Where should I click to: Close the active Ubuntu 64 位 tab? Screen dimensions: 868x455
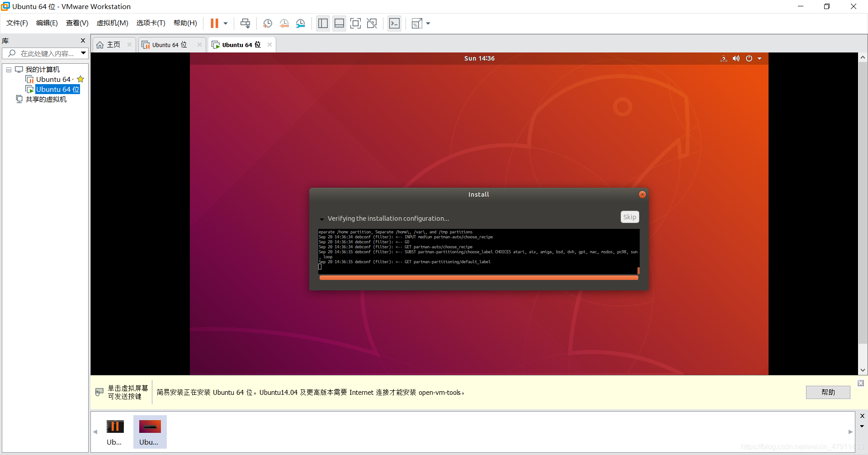(x=269, y=44)
